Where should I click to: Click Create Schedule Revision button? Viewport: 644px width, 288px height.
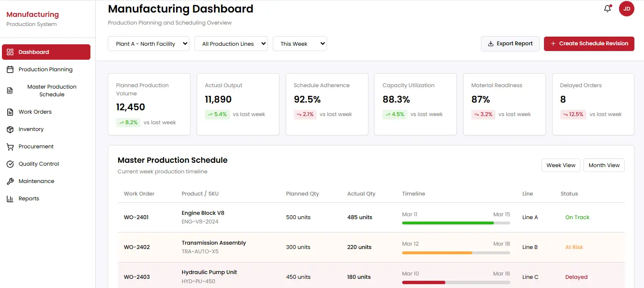pyautogui.click(x=589, y=43)
